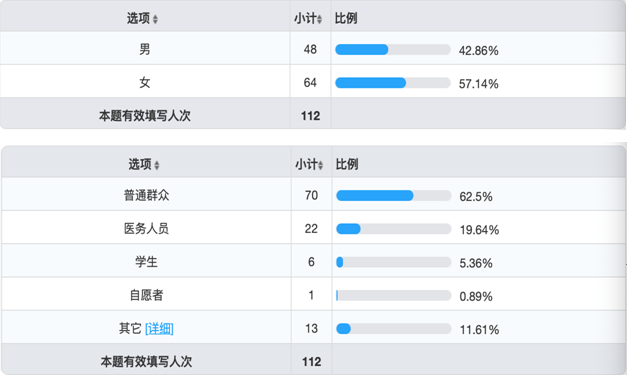Click the 42.86% progress bar for 男
This screenshot has height=375, width=627.
pyautogui.click(x=393, y=50)
